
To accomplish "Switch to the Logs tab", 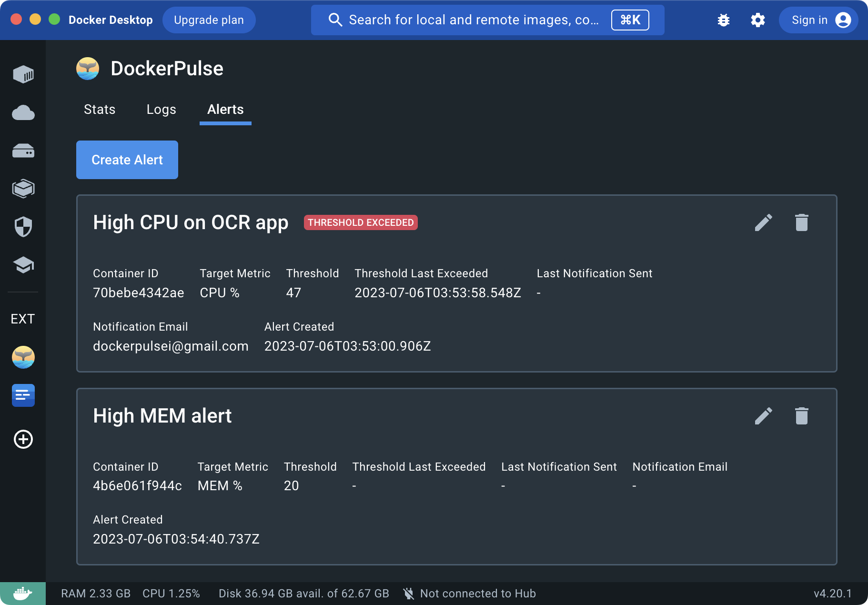I will pyautogui.click(x=161, y=110).
